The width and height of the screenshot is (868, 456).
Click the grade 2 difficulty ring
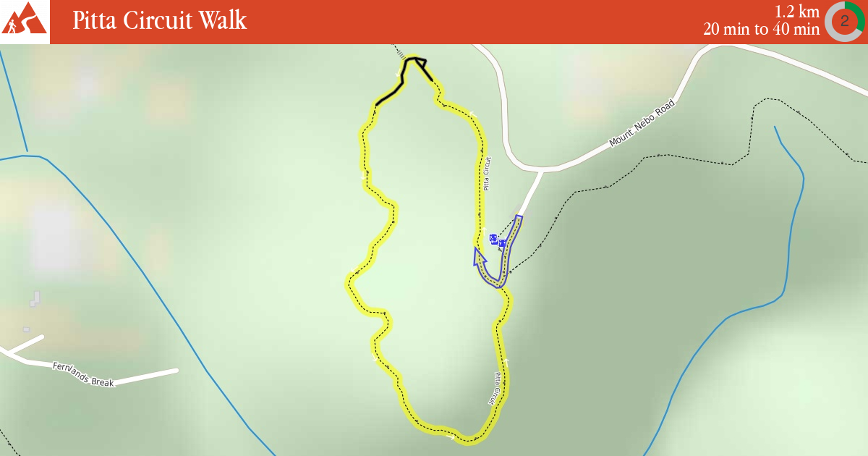(x=844, y=21)
